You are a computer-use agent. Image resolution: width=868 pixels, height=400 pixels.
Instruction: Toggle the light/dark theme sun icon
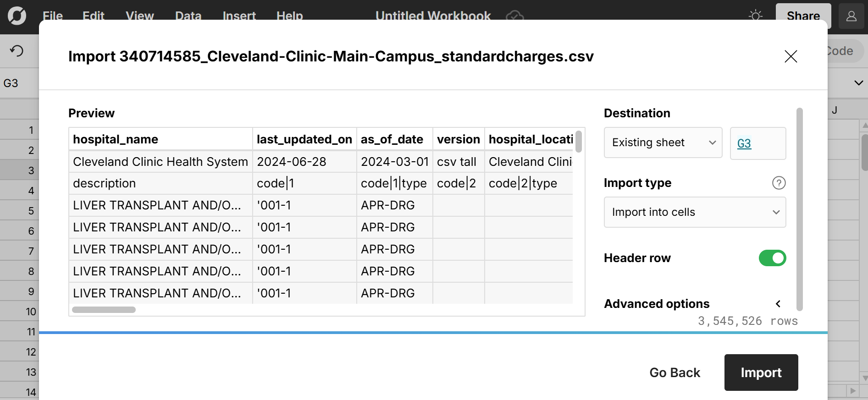[755, 16]
